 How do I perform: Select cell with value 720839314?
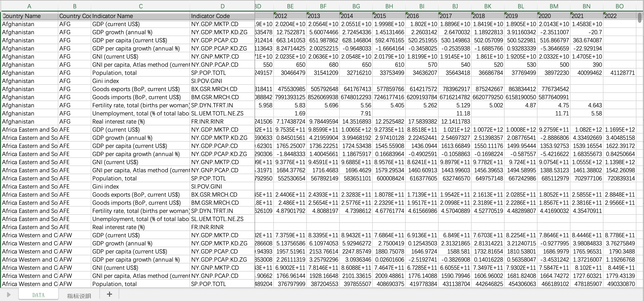click(x=620, y=178)
